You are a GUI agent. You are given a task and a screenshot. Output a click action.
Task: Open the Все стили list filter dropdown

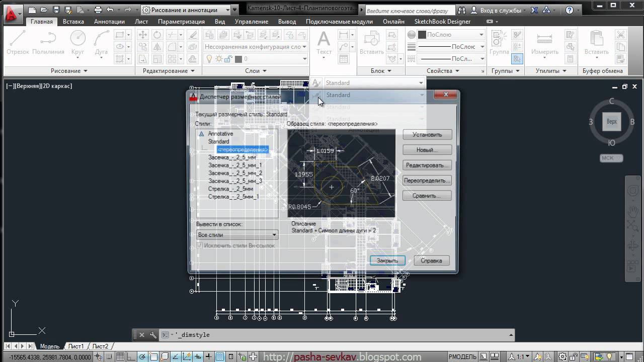(x=237, y=235)
